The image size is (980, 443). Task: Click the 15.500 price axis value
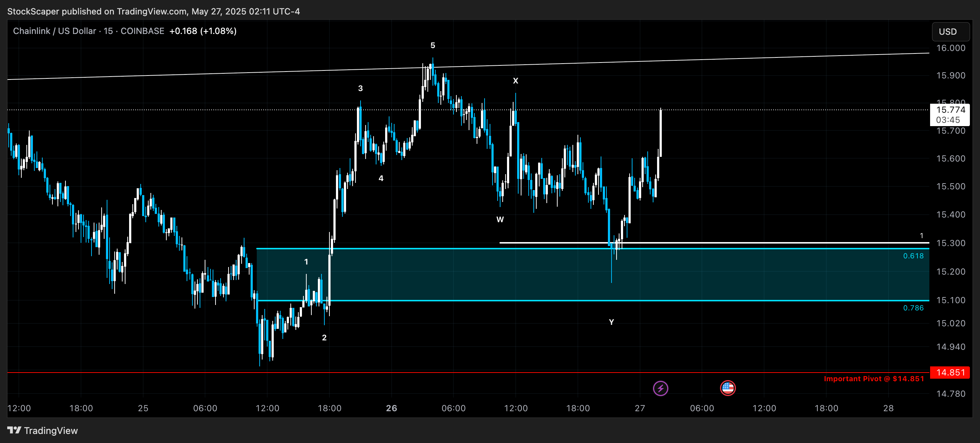coord(950,186)
